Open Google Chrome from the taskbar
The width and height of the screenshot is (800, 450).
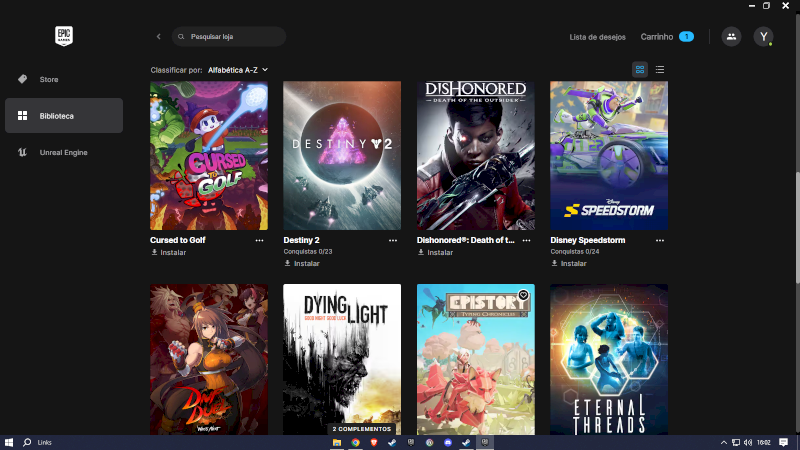355,442
